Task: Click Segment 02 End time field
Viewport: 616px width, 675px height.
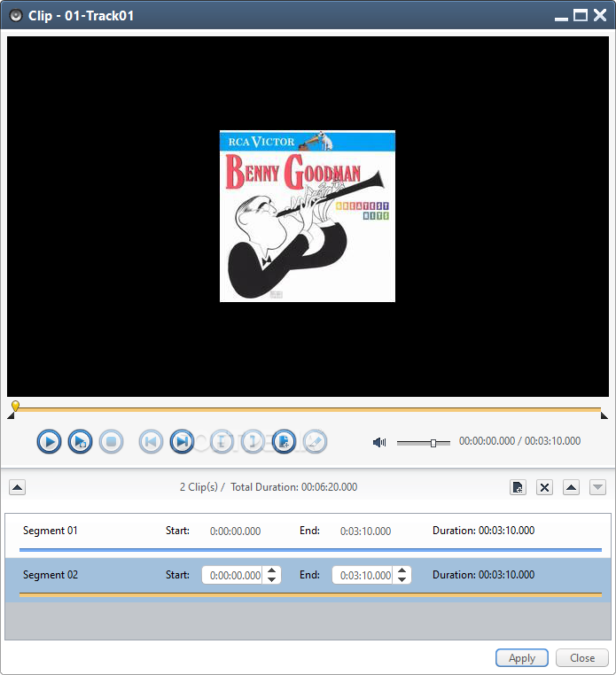Action: 363,575
